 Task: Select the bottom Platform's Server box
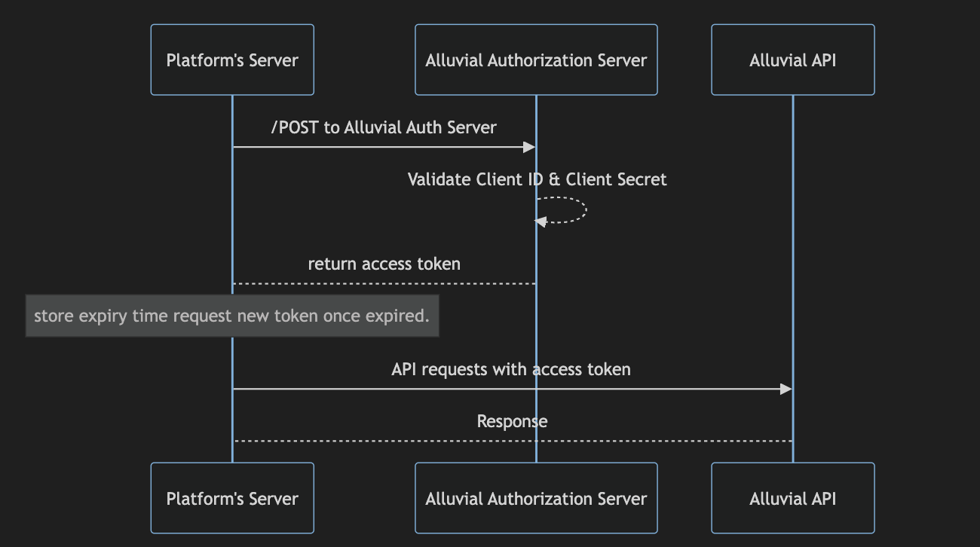click(x=232, y=498)
